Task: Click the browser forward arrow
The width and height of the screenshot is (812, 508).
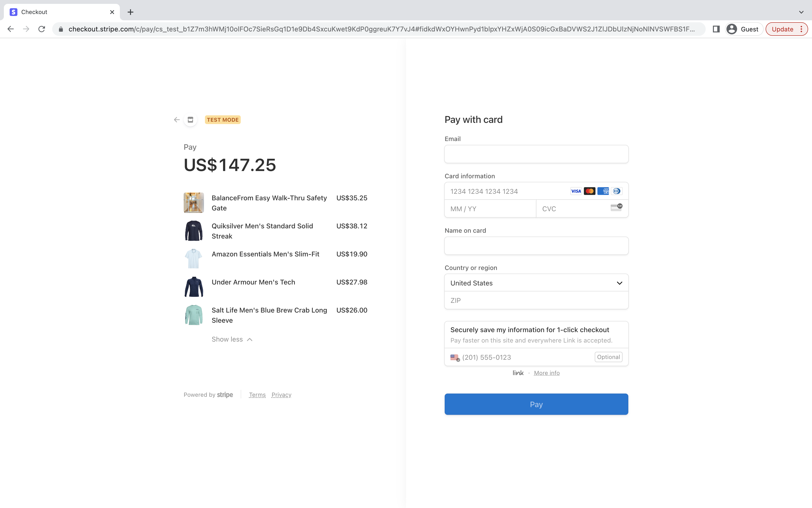Action: coord(26,29)
